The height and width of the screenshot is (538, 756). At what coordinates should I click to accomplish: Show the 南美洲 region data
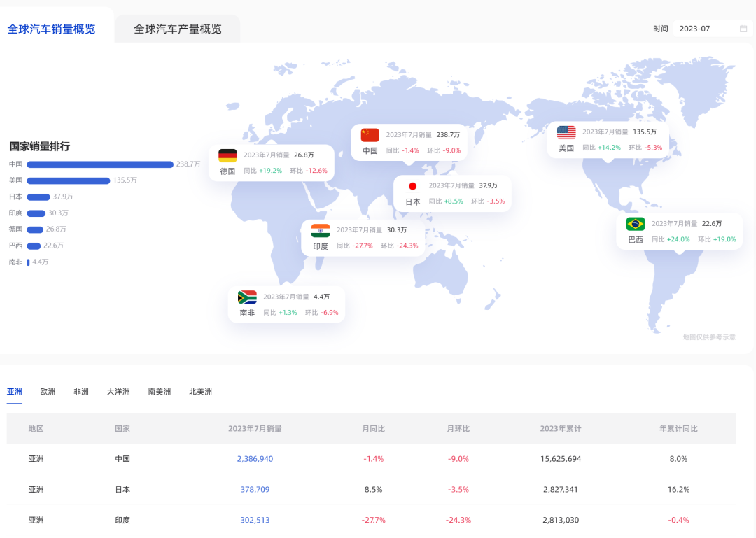(x=160, y=392)
